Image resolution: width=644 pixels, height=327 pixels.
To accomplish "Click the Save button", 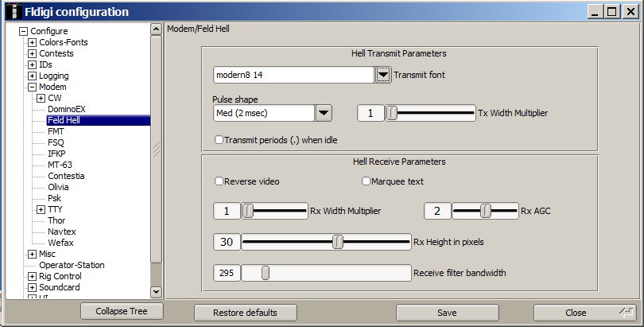I will click(447, 313).
